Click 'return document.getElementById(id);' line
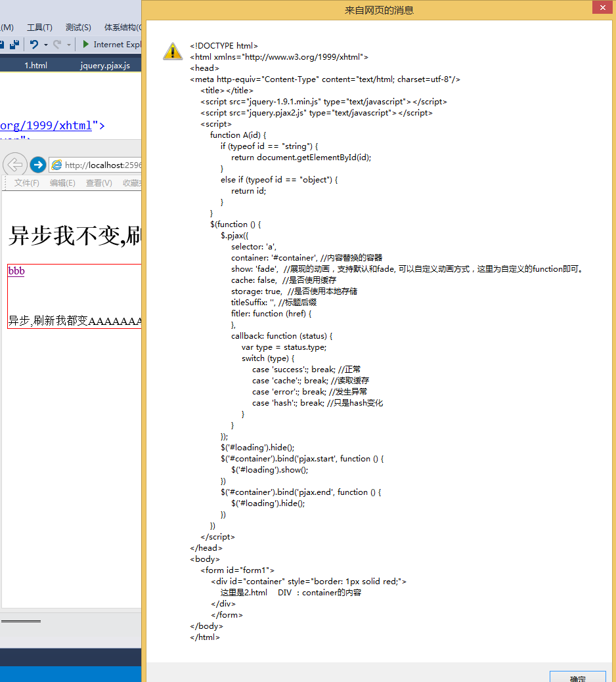616x682 pixels. (x=301, y=158)
